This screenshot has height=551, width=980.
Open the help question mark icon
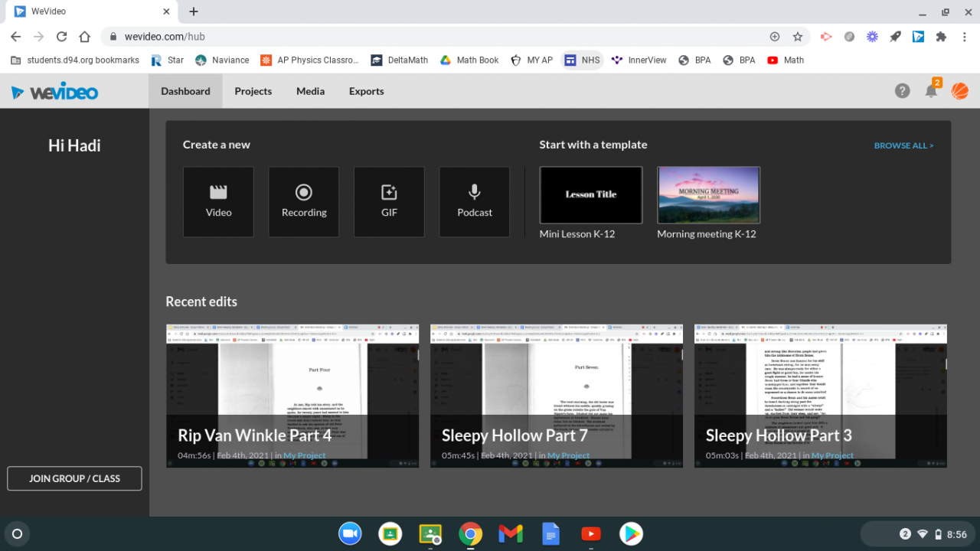(903, 91)
